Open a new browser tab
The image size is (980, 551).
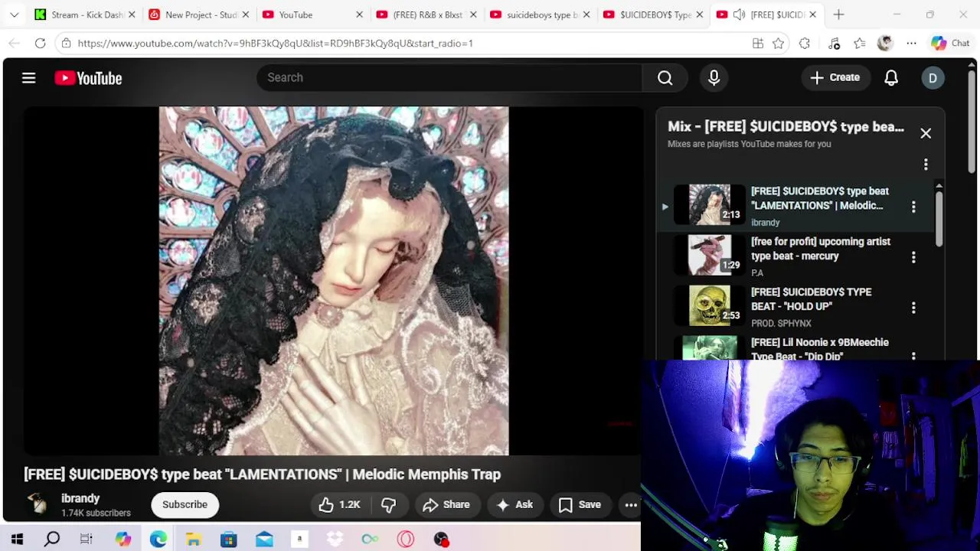pos(838,15)
